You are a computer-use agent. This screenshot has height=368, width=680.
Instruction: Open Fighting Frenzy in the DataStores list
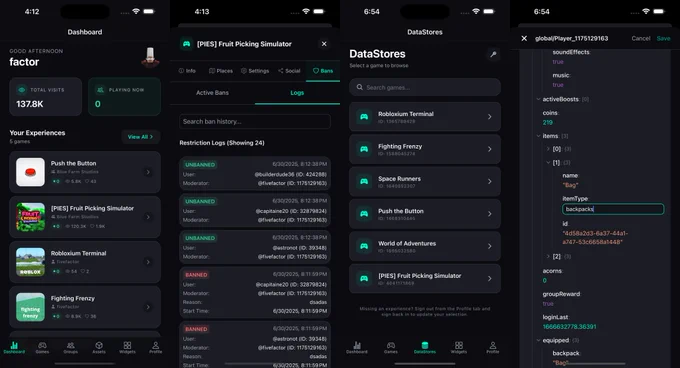(425, 149)
